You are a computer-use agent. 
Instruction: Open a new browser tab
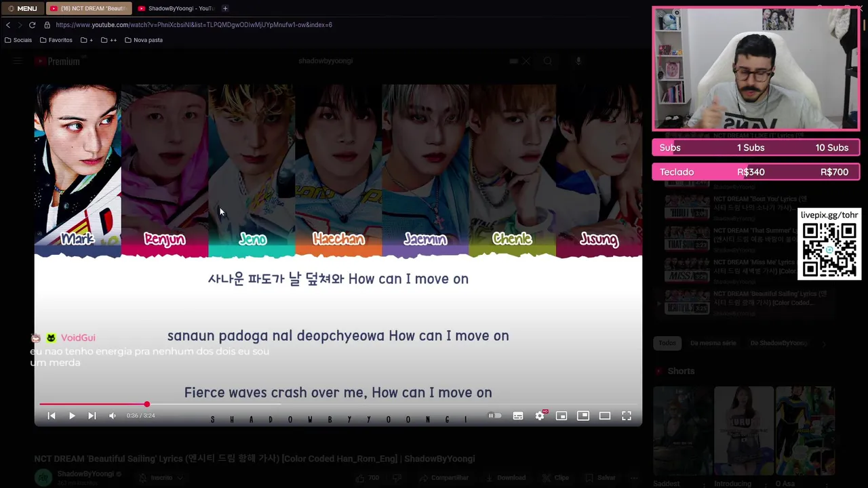pos(225,8)
